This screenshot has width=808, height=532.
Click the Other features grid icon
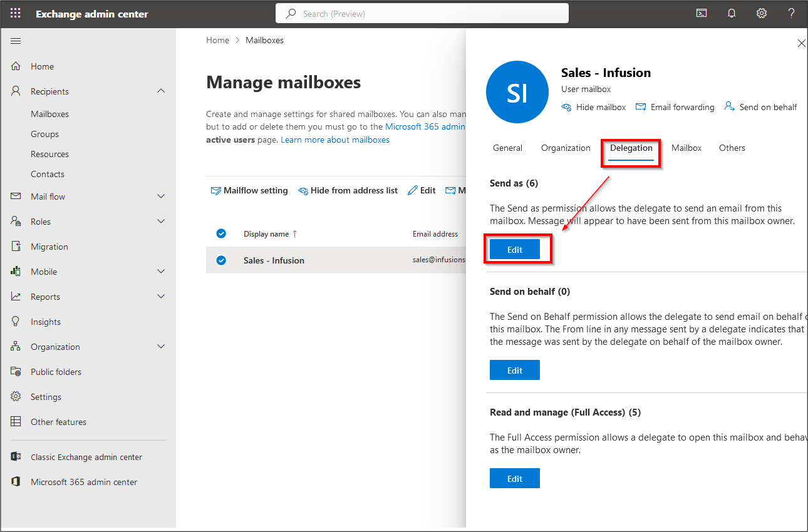click(x=16, y=422)
